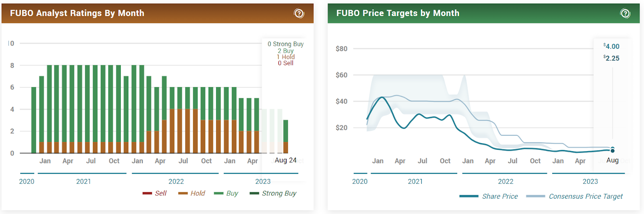This screenshot has height=214, width=644.
Task: Toggle Strong Buy series in ratings legend
Action: 273,193
